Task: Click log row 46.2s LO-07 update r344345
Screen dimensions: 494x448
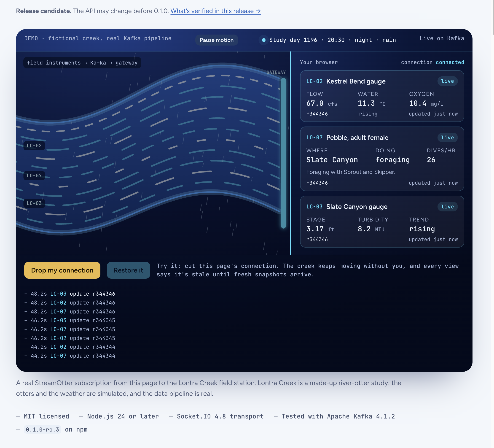Action: pos(70,329)
